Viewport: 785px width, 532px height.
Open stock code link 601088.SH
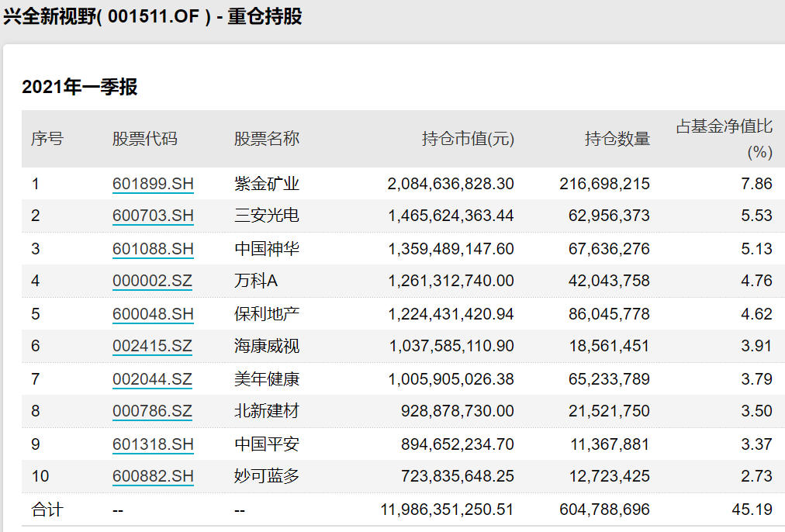[x=153, y=249]
